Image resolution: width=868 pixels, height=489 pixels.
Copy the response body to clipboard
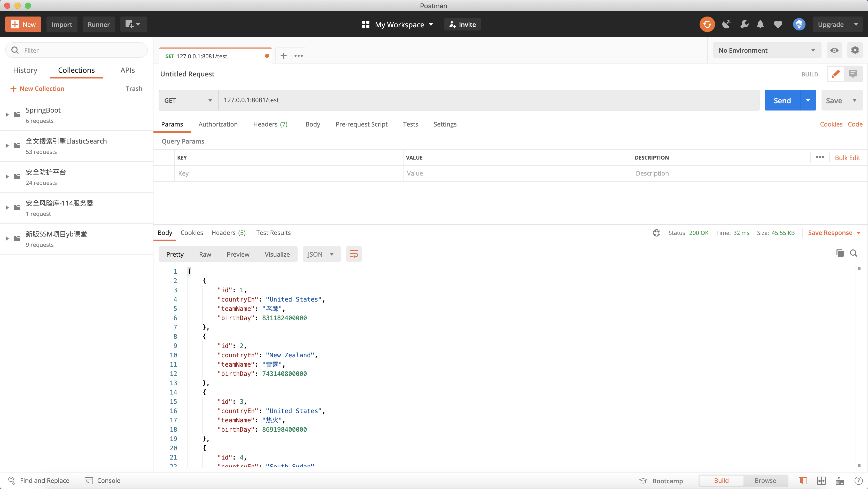[x=840, y=253]
